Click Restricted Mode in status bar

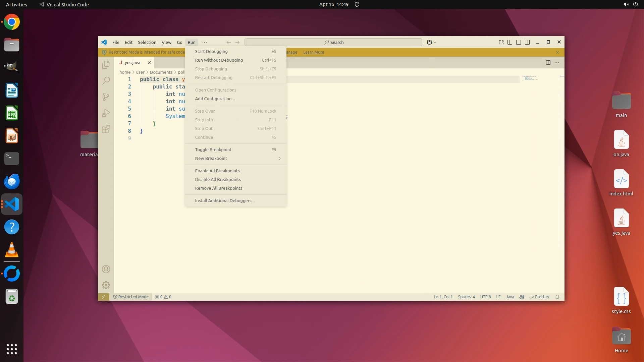click(x=131, y=297)
